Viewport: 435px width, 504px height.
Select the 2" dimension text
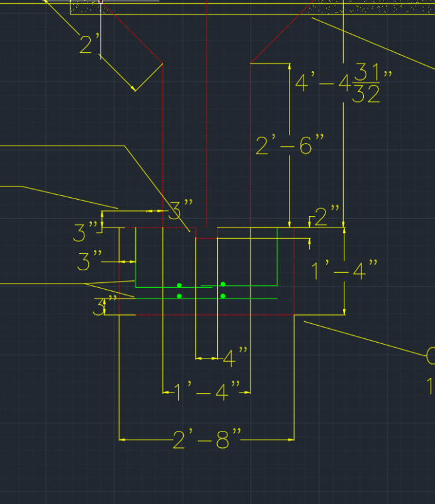327,215
